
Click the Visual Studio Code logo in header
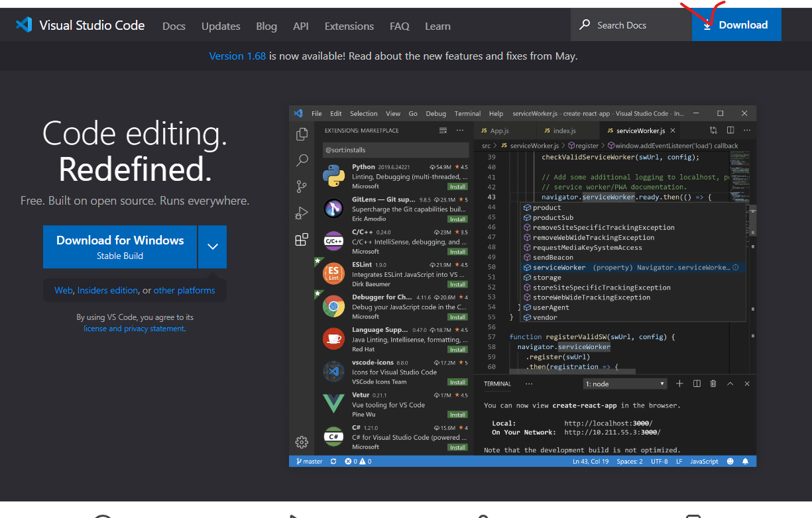tap(24, 25)
